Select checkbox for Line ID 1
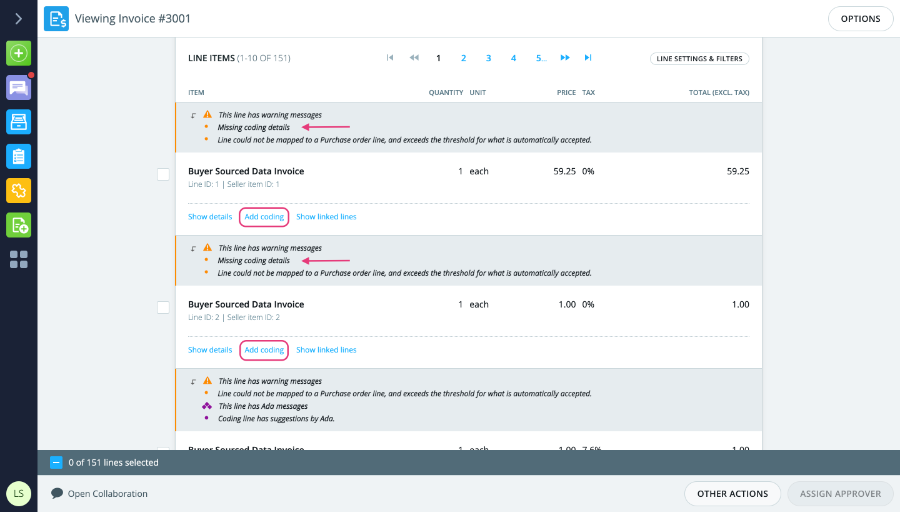 (x=164, y=174)
